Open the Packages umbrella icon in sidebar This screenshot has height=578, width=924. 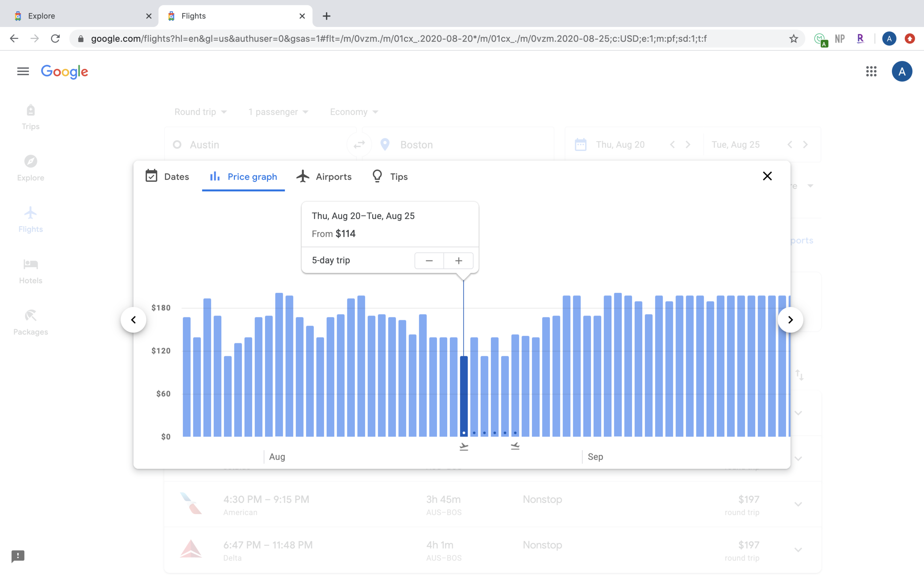pos(31,315)
